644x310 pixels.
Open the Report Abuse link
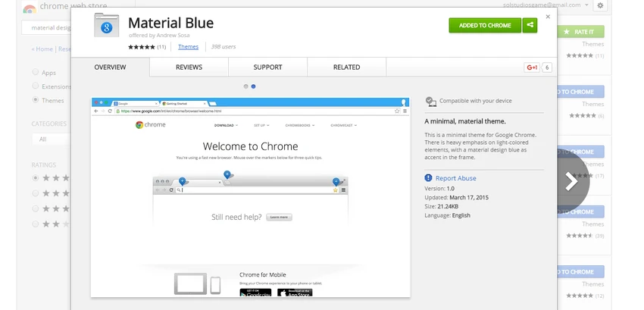tap(456, 178)
